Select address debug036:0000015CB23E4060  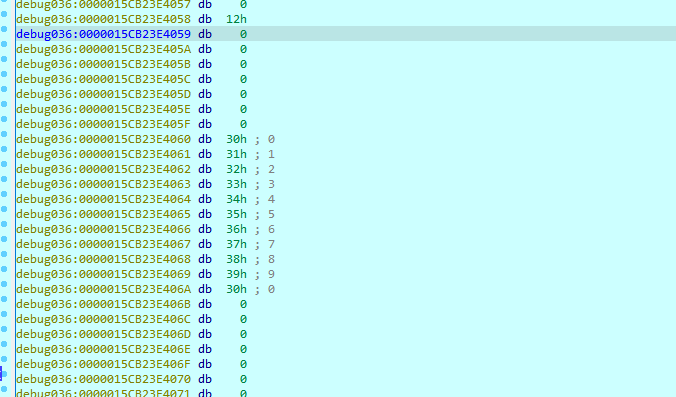click(103, 139)
